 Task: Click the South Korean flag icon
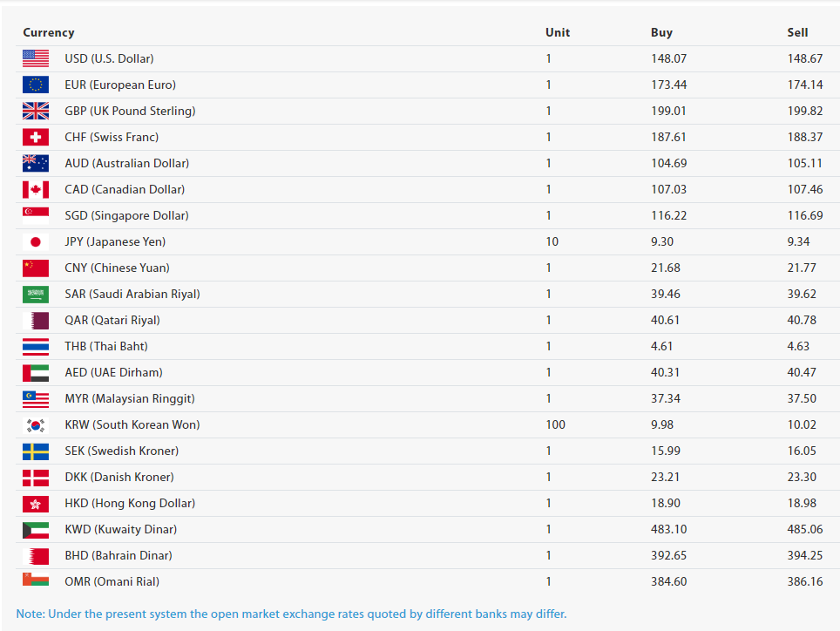pos(36,424)
